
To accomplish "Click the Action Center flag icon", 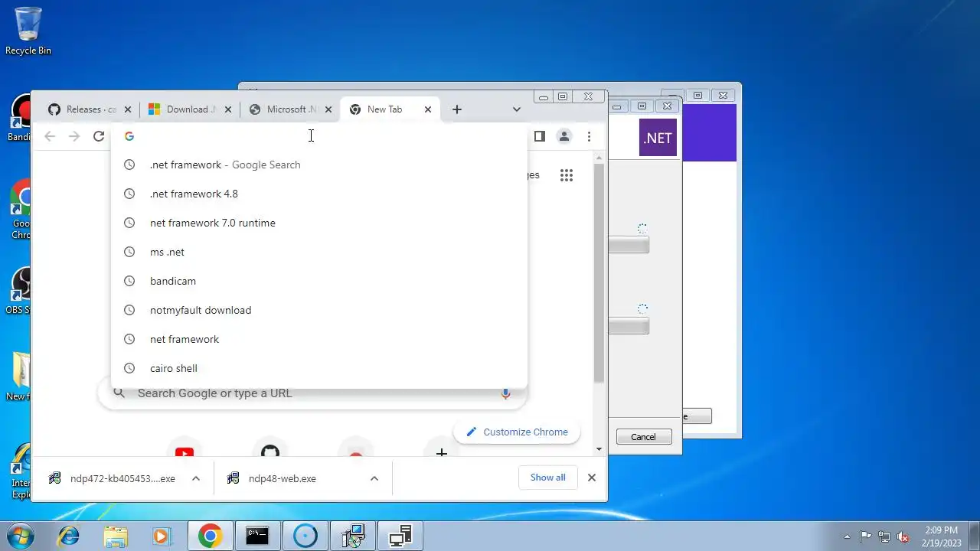I will tap(866, 536).
